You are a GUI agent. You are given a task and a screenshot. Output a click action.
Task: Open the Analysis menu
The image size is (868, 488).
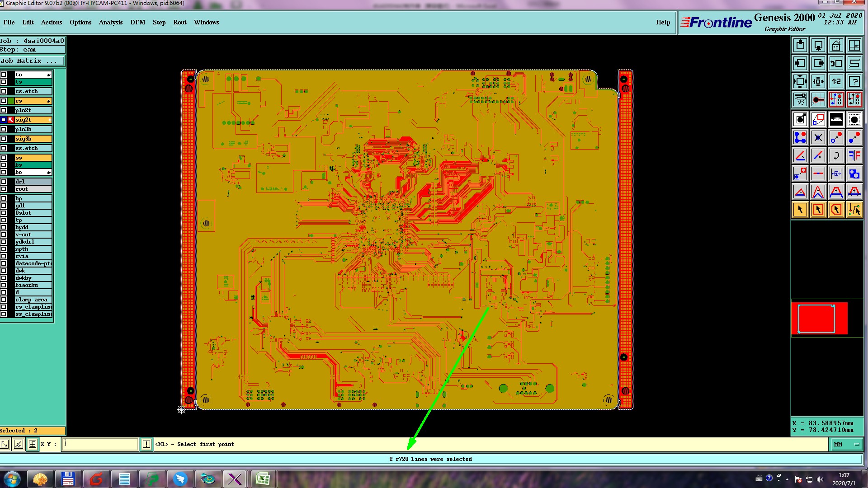tap(110, 22)
